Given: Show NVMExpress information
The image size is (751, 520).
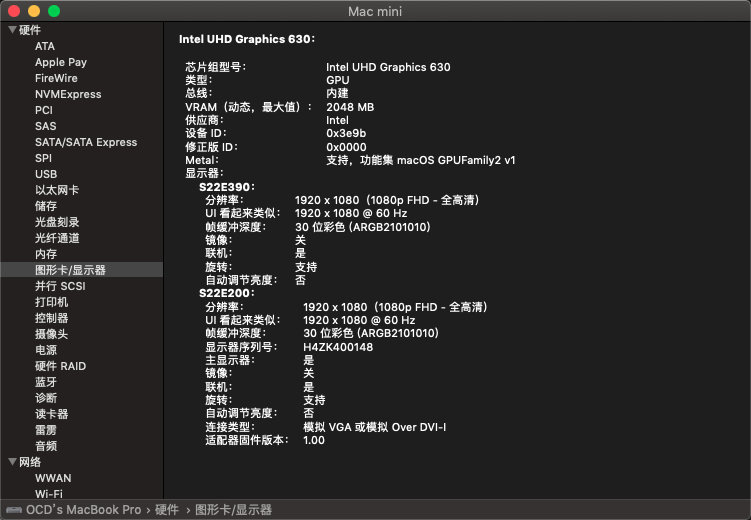Looking at the screenshot, I should click(x=68, y=94).
